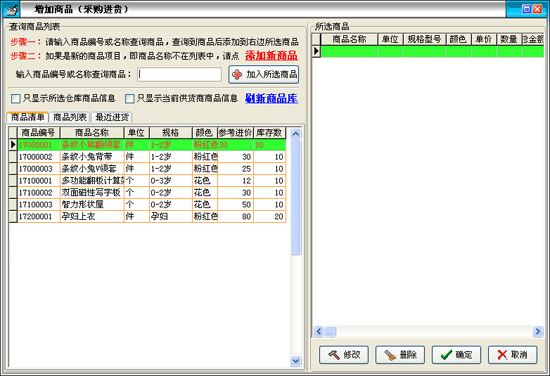Click the application icon in the title bar
Image resolution: width=550 pixels, height=376 pixels.
[x=11, y=9]
